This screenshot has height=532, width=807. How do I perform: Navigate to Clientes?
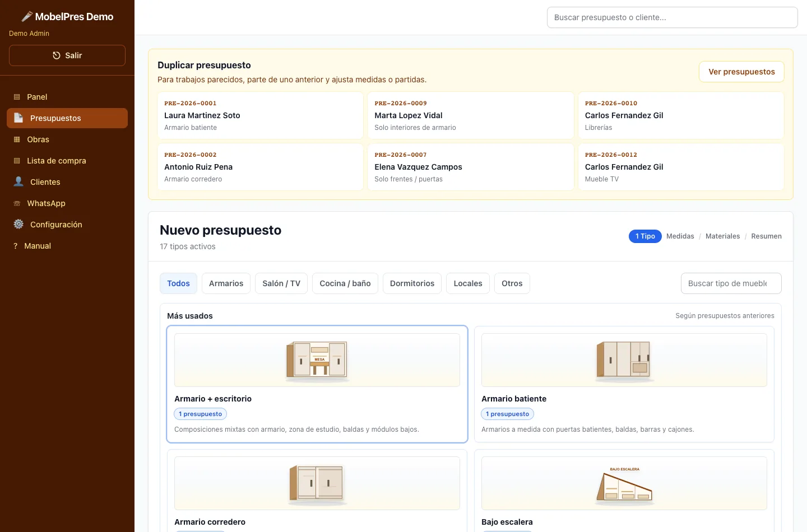[67, 182]
